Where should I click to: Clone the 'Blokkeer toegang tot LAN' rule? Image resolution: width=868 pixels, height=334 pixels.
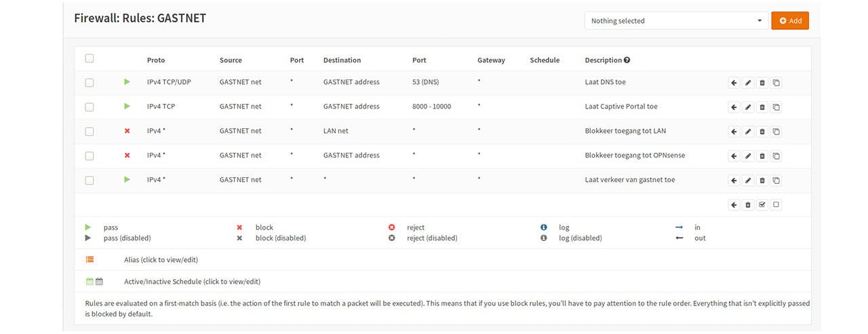coord(776,132)
